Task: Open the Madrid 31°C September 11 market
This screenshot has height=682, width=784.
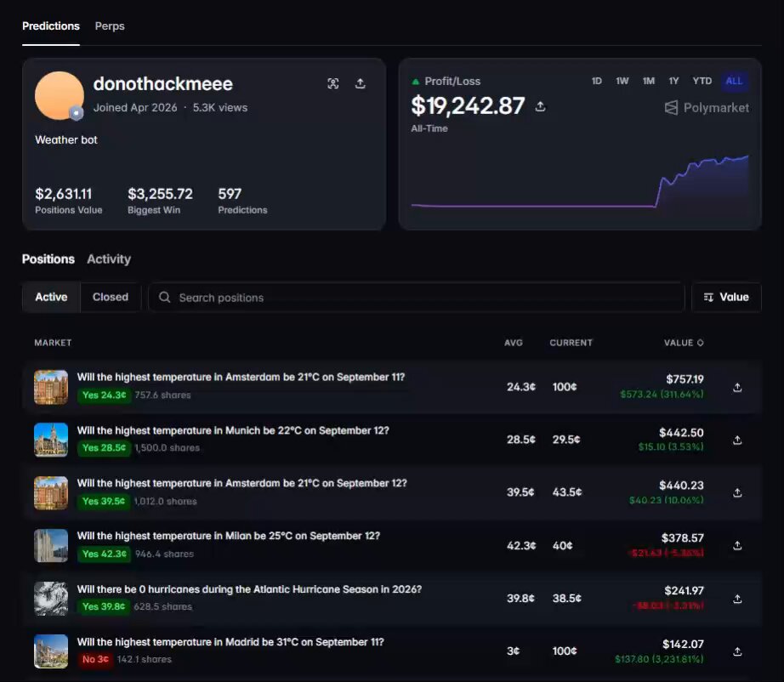Action: coord(230,642)
